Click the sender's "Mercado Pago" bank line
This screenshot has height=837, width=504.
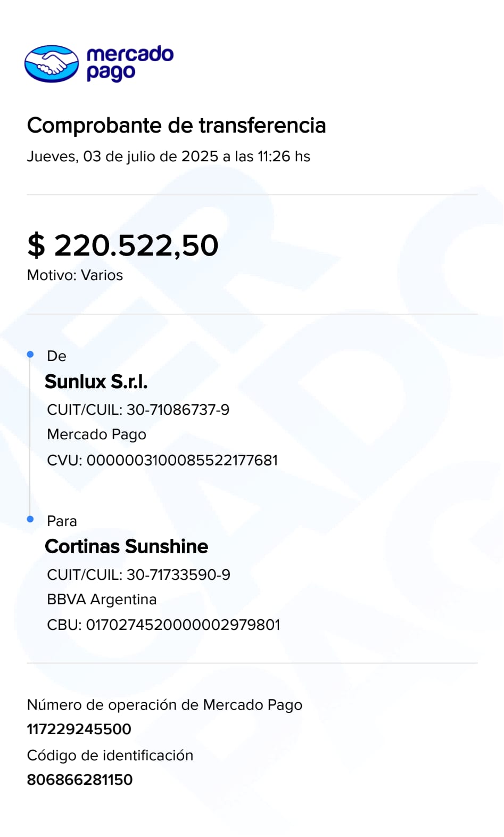coord(96,434)
